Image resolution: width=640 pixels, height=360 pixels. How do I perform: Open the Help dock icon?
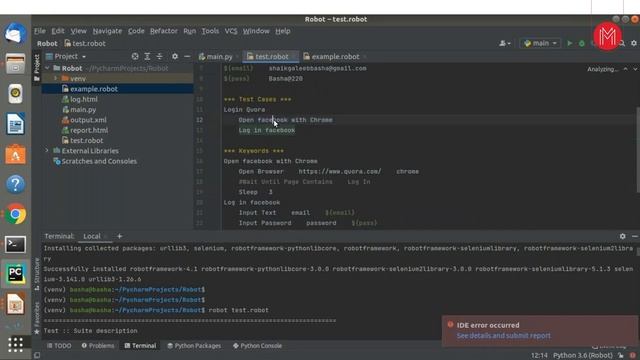tap(15, 184)
